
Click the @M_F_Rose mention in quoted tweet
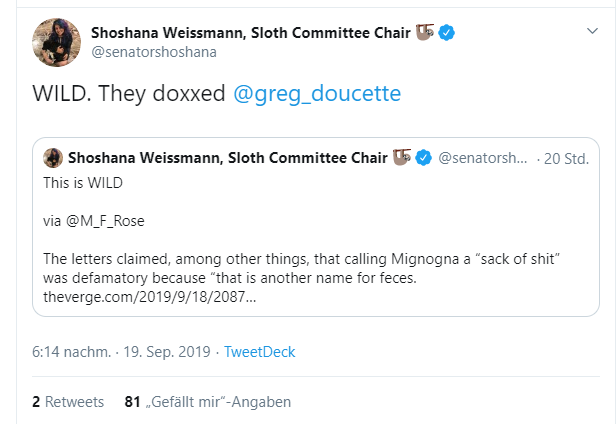pos(105,221)
